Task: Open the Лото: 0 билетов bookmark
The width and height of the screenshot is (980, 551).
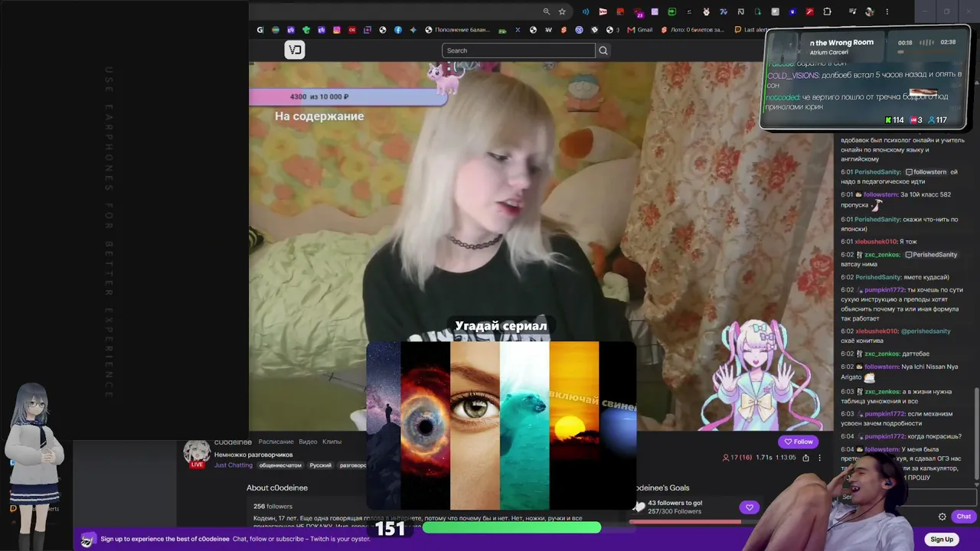Action: tap(692, 30)
